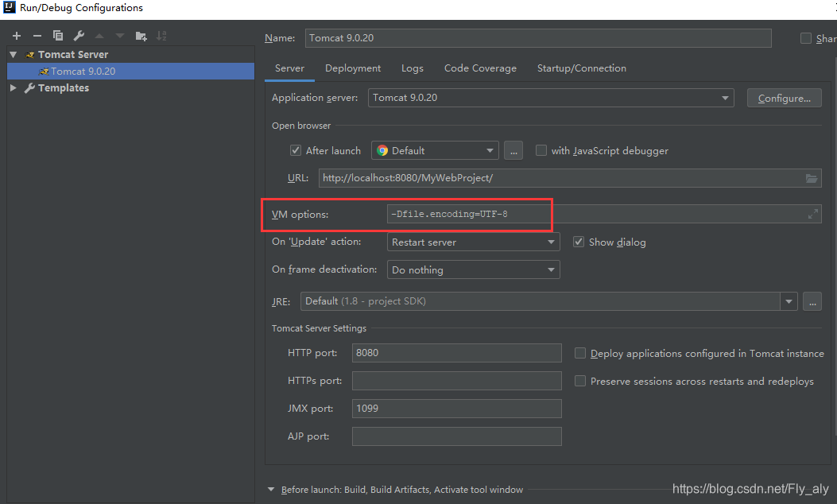The width and height of the screenshot is (837, 504).
Task: Select the Templates label in tree
Action: tap(64, 88)
